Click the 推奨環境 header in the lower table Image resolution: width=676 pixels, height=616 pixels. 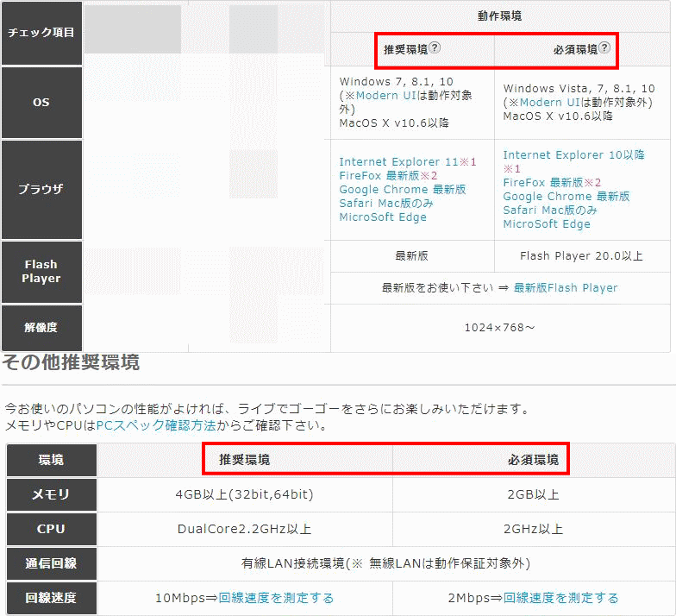245,460
